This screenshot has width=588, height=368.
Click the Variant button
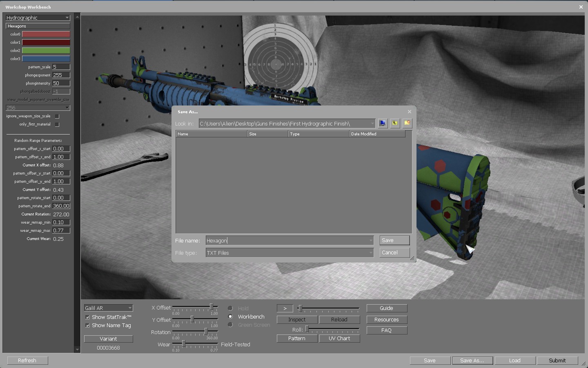pos(108,339)
